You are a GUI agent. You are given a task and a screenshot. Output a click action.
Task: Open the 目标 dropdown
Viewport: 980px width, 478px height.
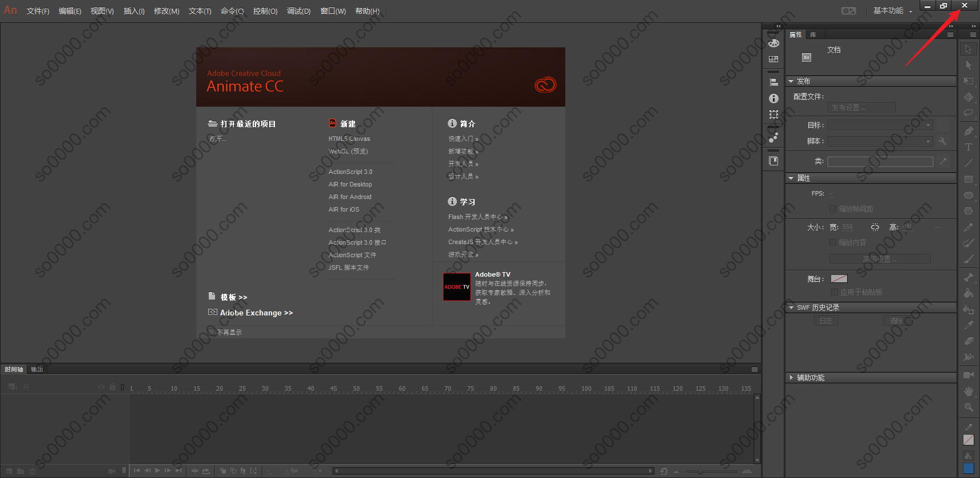[880, 125]
